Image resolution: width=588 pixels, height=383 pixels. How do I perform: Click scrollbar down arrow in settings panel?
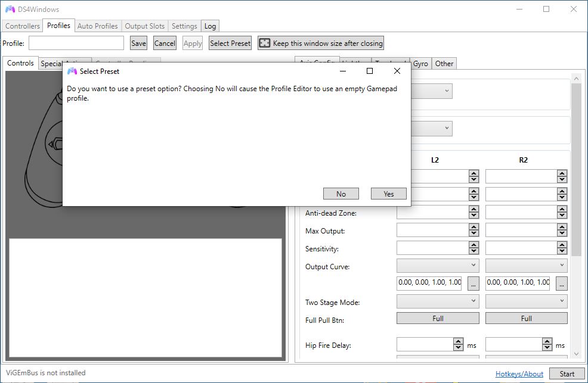pos(577,354)
